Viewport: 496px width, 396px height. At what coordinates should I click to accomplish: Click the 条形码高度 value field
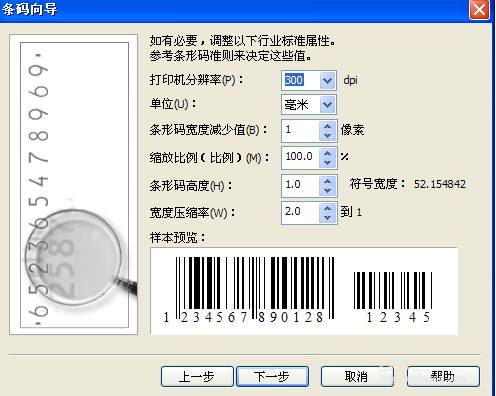301,185
